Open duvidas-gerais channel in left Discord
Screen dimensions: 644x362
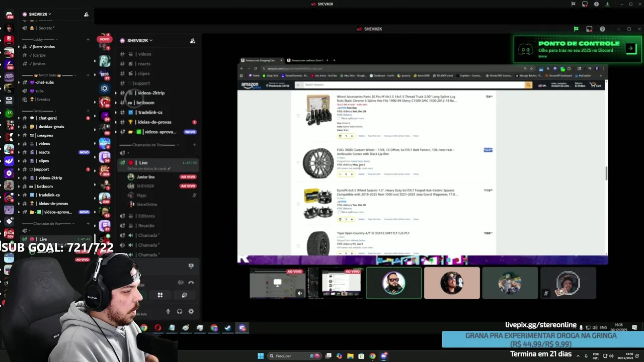(56, 127)
